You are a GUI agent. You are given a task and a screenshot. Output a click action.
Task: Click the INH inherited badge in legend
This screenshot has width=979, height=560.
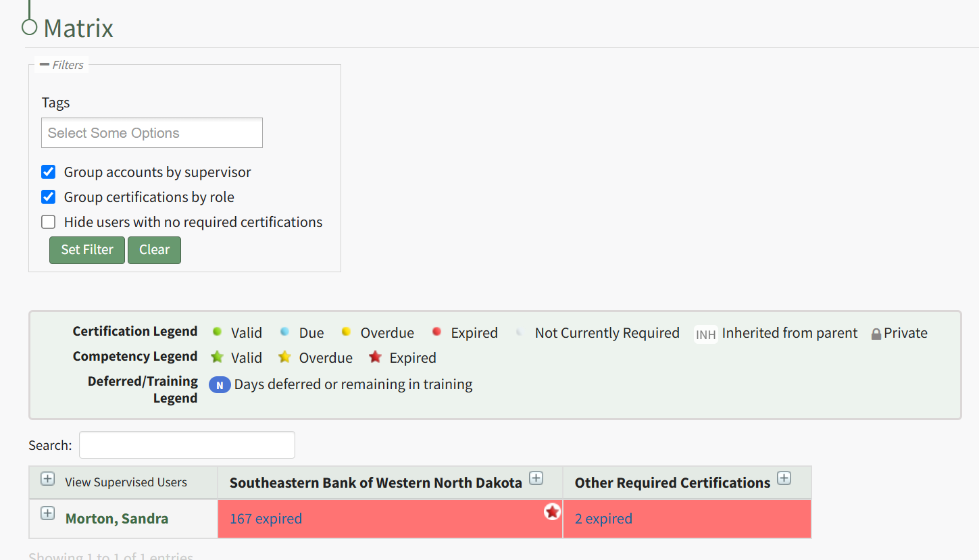tap(706, 334)
